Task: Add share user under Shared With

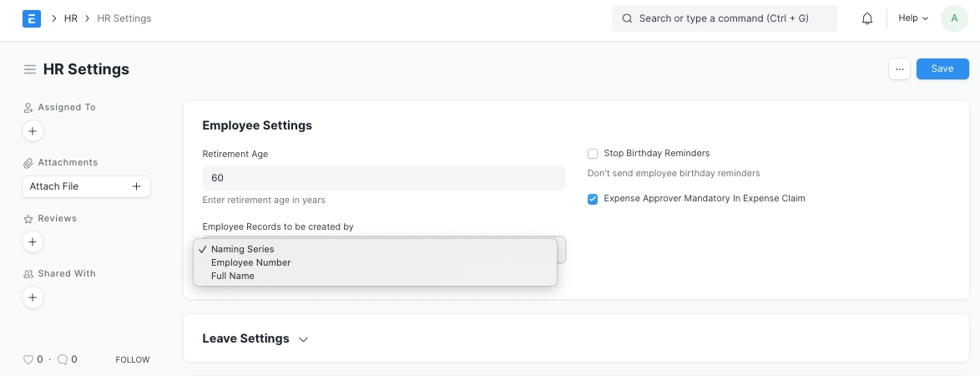Action: point(32,297)
